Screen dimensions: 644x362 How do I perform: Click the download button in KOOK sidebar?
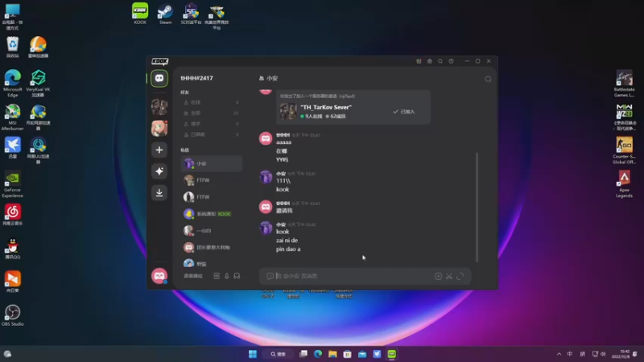point(159,192)
